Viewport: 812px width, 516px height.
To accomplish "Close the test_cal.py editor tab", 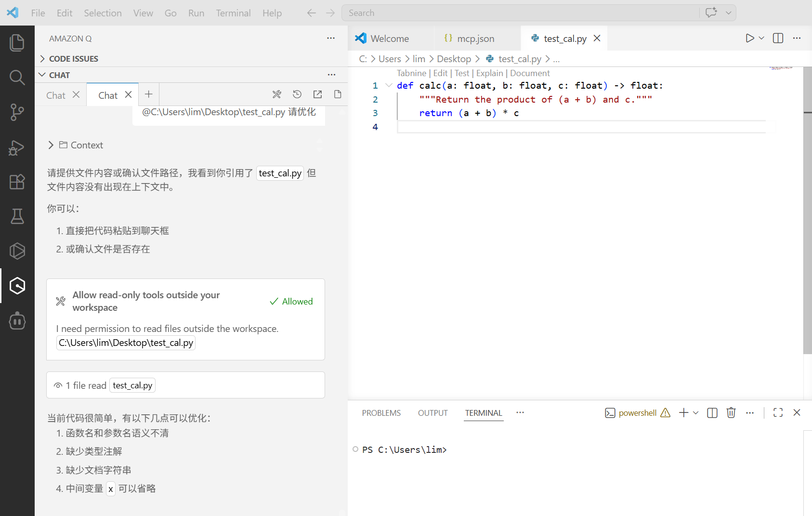I will (x=597, y=38).
